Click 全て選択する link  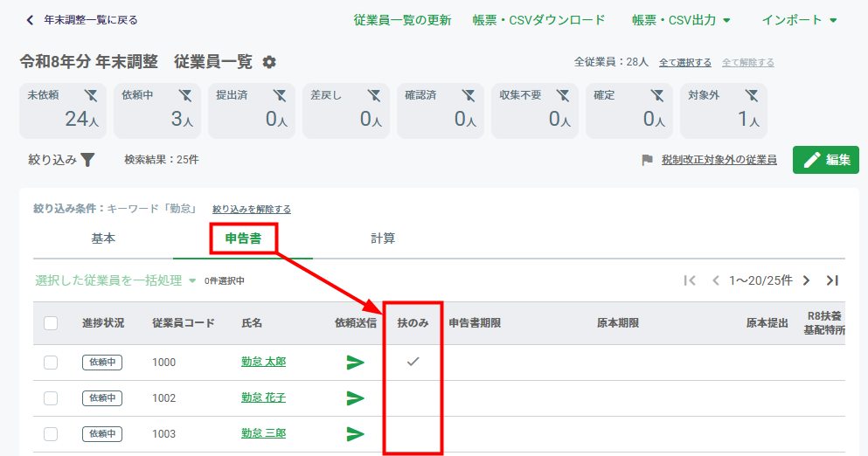pyautogui.click(x=684, y=63)
